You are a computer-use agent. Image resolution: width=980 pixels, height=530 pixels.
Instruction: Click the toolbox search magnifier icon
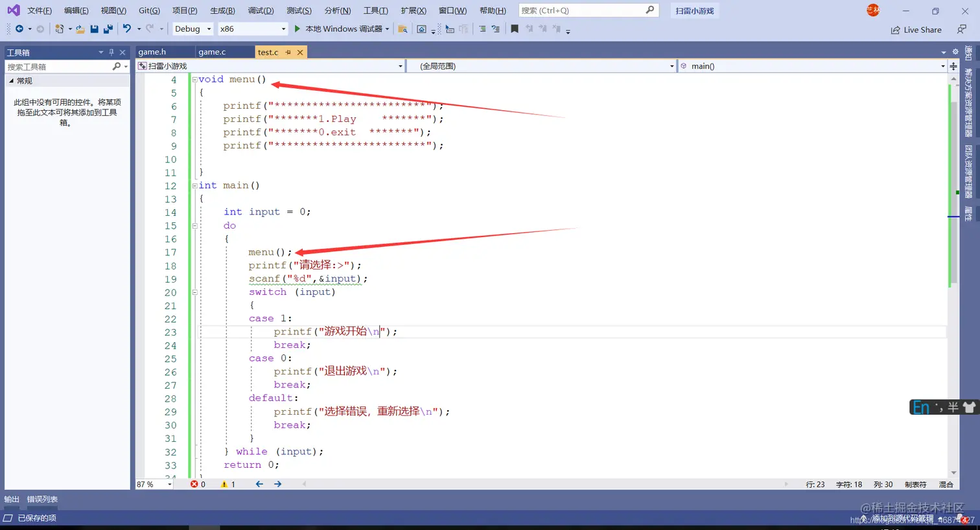(x=117, y=66)
